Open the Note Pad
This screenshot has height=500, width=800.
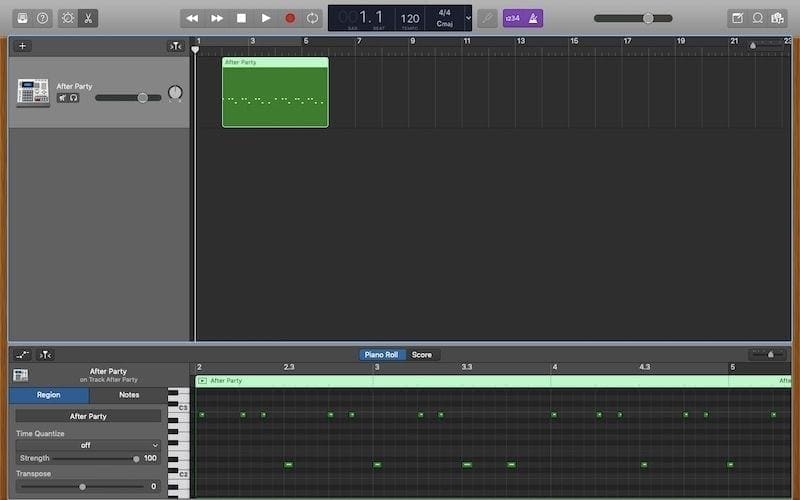coord(737,18)
